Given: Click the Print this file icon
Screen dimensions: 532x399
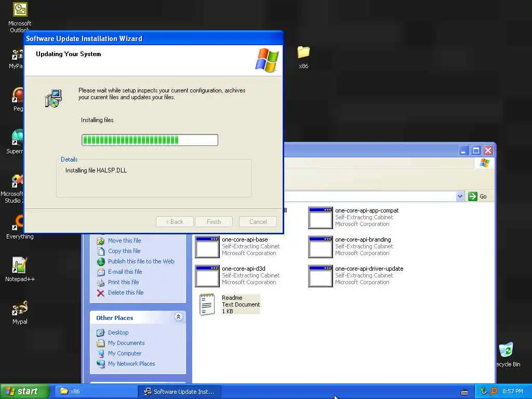Looking at the screenshot, I should click(x=100, y=282).
